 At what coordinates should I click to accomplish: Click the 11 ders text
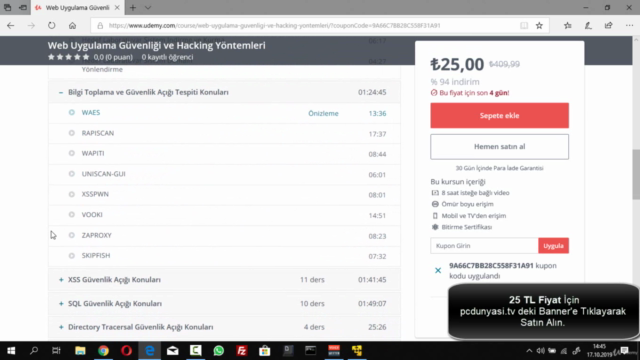tap(312, 280)
